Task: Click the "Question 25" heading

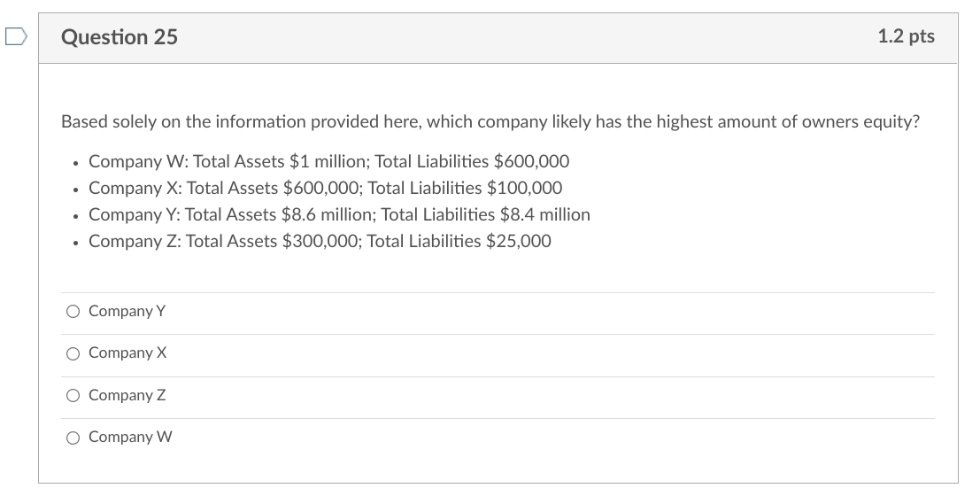Action: [x=120, y=37]
